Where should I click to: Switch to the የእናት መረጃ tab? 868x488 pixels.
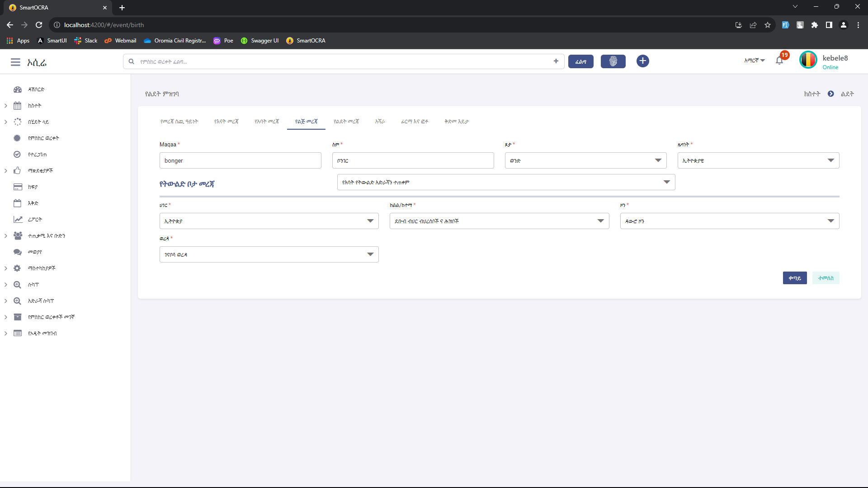pos(226,122)
